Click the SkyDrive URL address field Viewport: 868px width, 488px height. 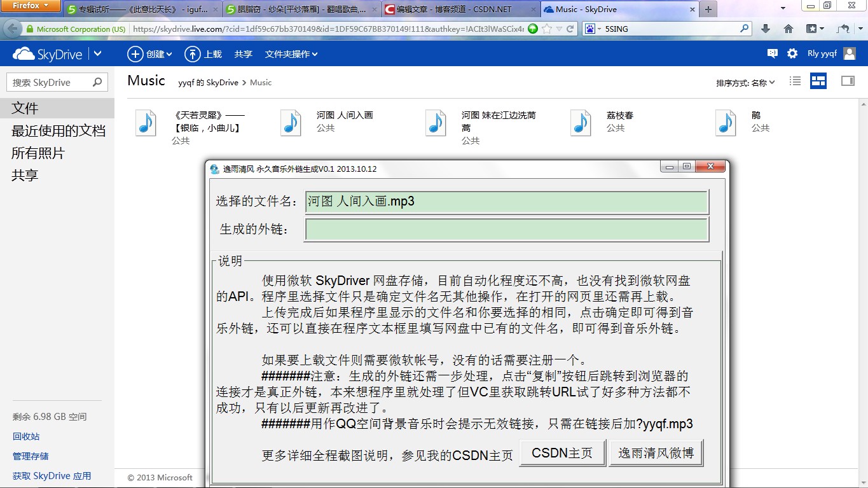coord(327,29)
